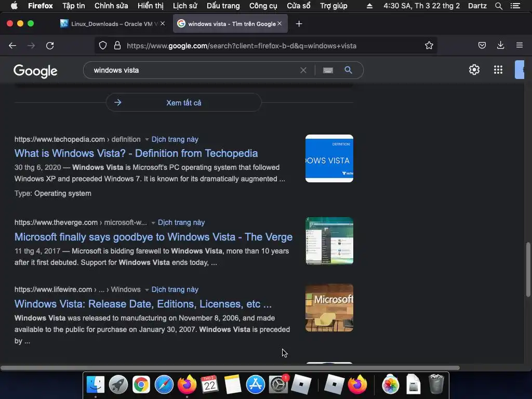Reload the current page
The image size is (532, 399).
point(50,46)
